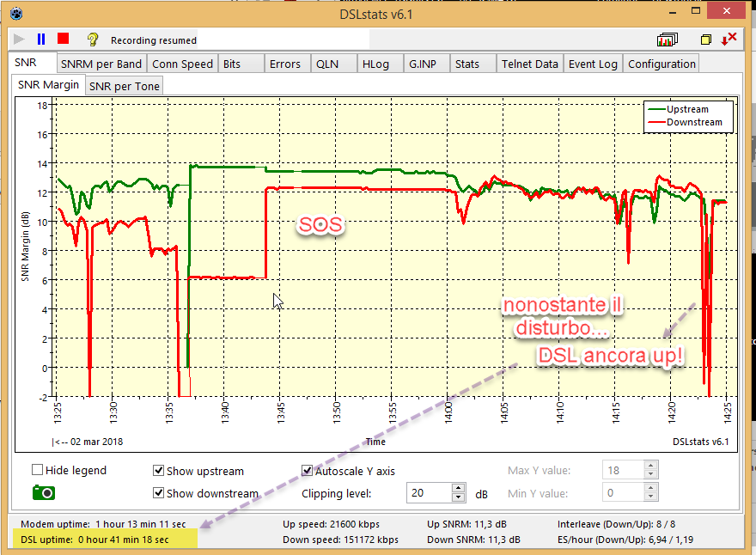The height and width of the screenshot is (555, 756).
Task: Click the Modem uptime status text
Action: click(x=103, y=524)
